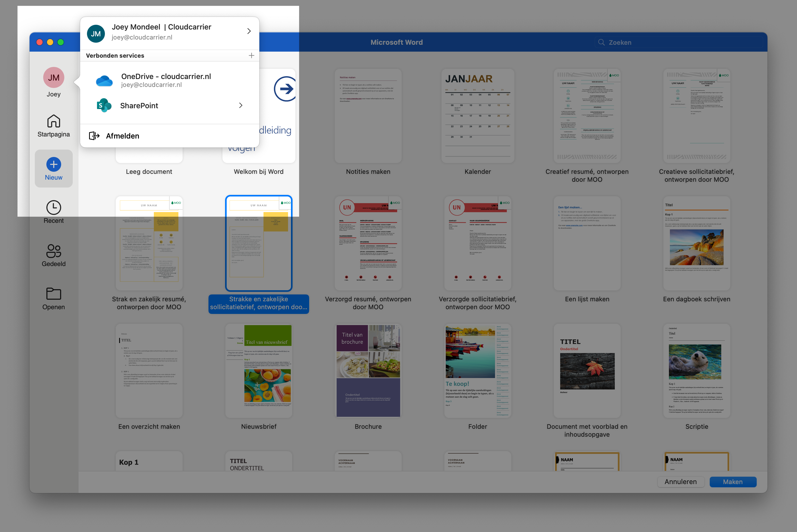This screenshot has width=797, height=532.
Task: Click OneDrive - cloudcarrier.nl entry
Action: (x=170, y=80)
